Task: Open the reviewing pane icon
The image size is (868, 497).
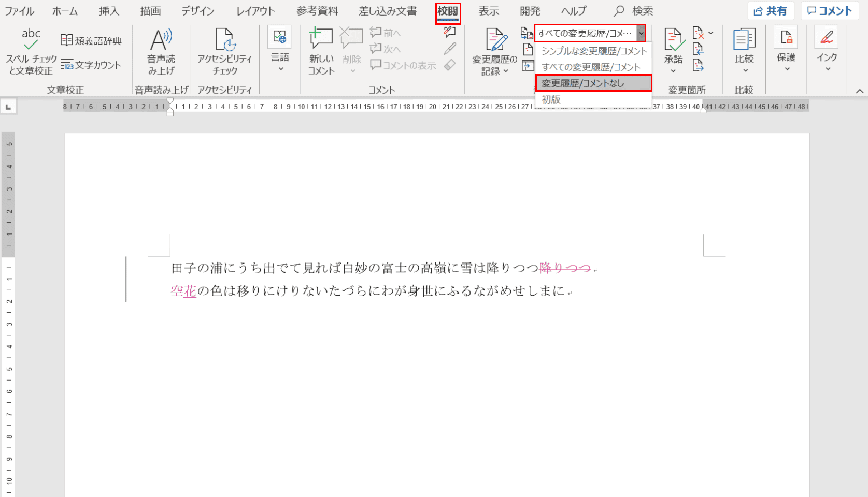Action: pos(528,65)
